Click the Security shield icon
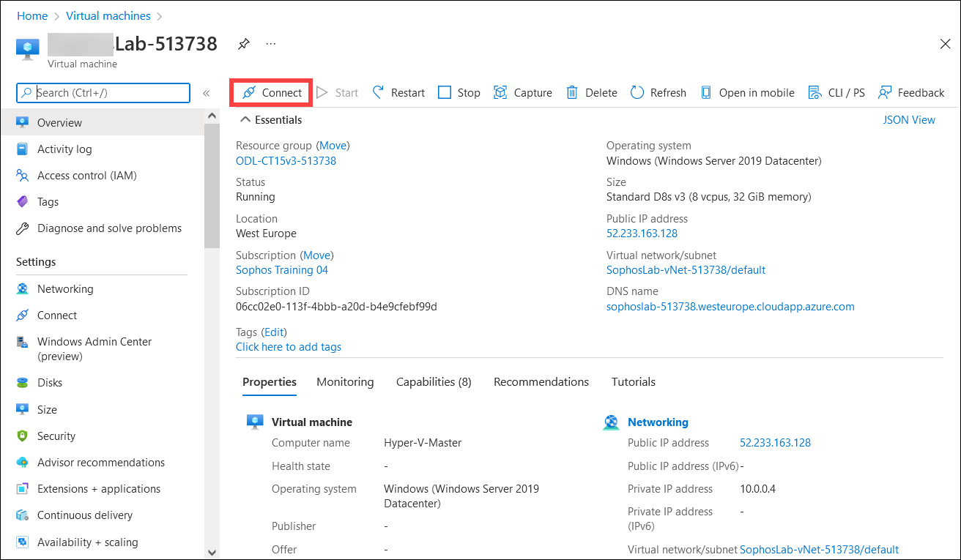Screen dimensions: 961x560 tap(23, 436)
